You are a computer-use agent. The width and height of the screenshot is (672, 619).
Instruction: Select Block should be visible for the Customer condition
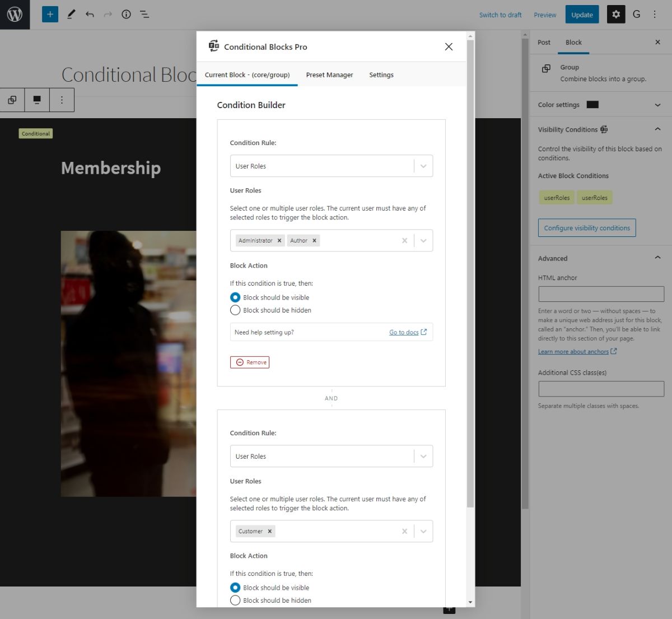tap(235, 587)
